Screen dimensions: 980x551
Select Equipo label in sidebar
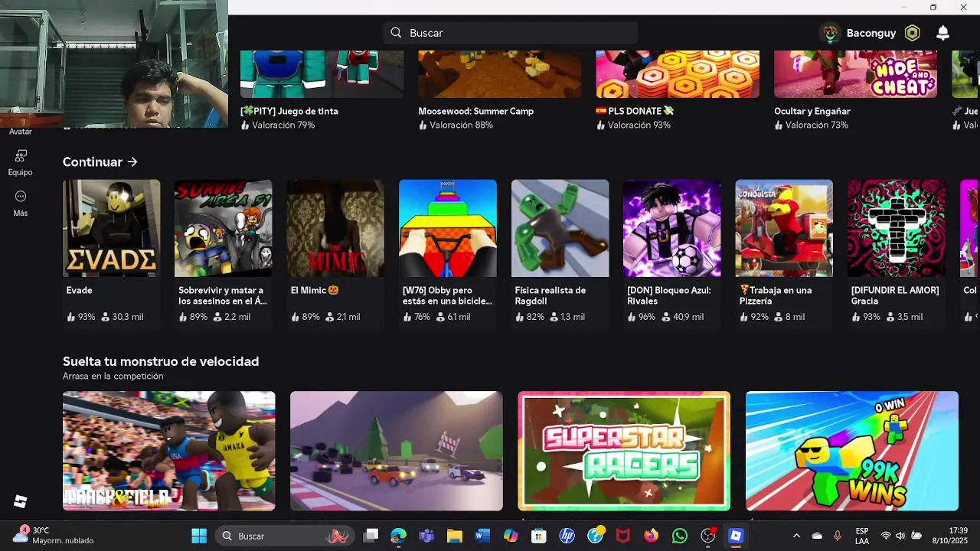click(x=21, y=172)
